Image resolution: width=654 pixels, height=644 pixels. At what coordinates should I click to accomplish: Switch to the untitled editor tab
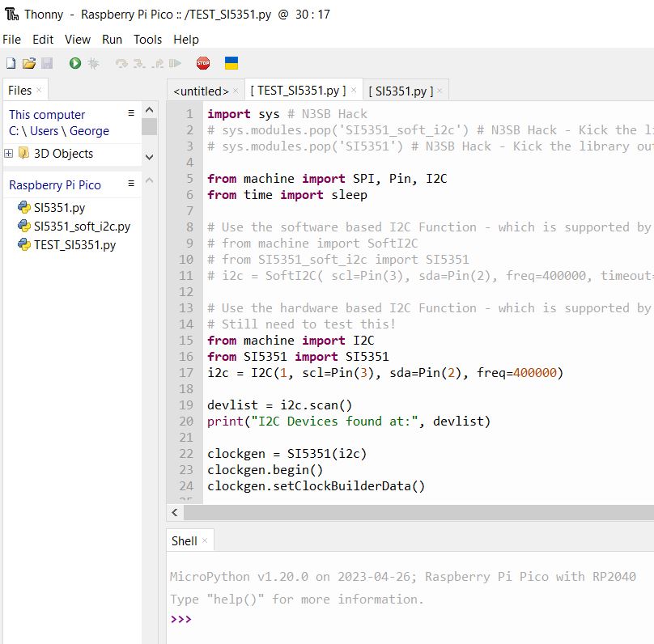click(201, 91)
